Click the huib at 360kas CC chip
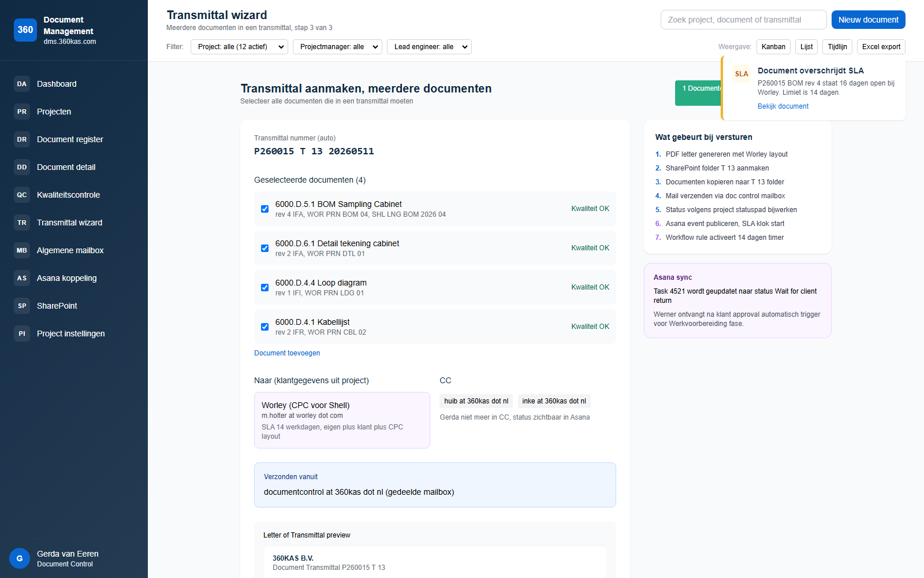The width and height of the screenshot is (924, 578). point(476,401)
